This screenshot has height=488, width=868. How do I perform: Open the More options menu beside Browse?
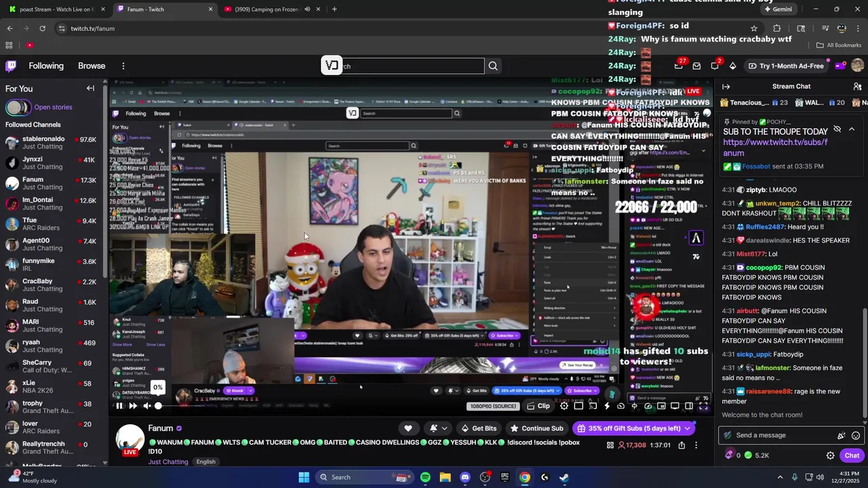(x=123, y=66)
